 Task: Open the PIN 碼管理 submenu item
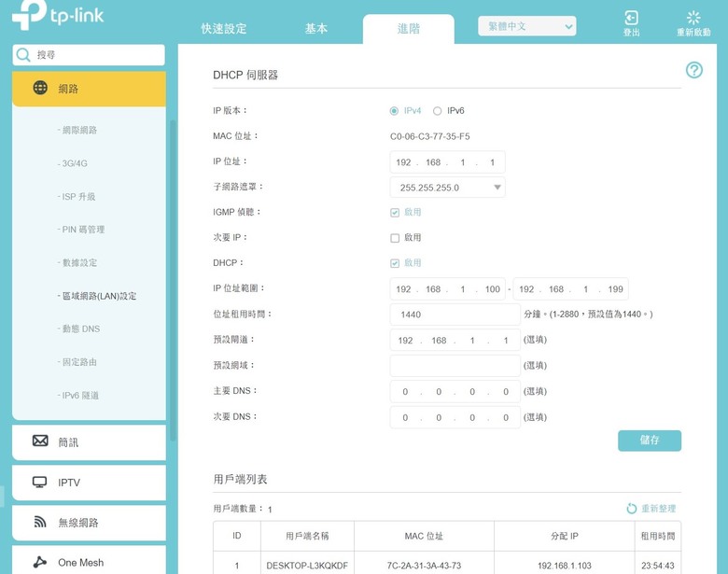pos(81,230)
